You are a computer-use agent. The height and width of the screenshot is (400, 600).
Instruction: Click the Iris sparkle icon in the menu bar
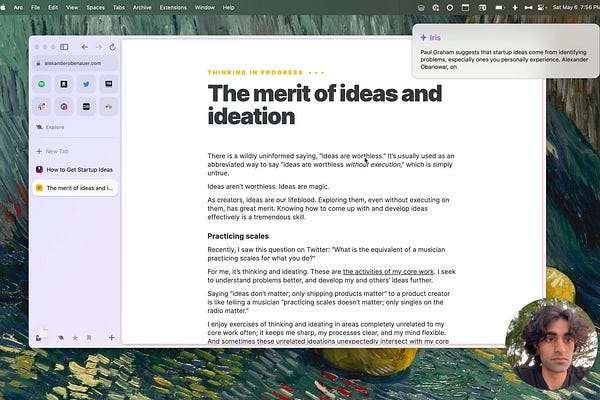[x=515, y=7]
